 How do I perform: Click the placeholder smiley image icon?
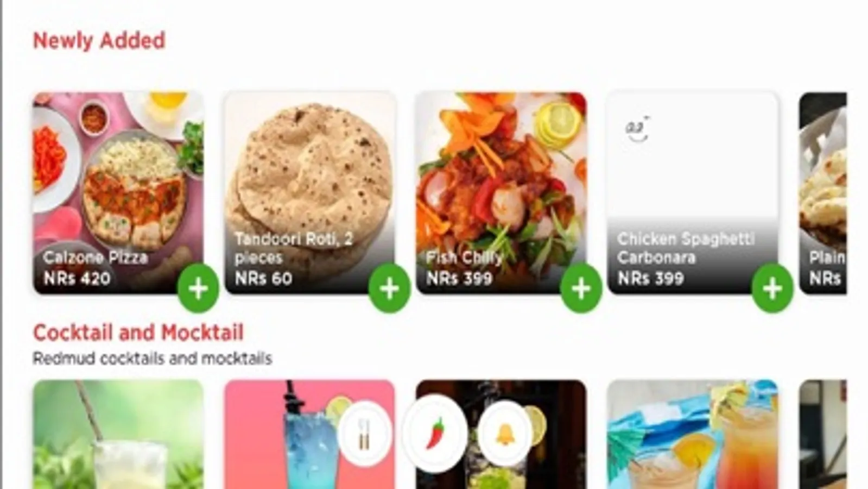637,129
